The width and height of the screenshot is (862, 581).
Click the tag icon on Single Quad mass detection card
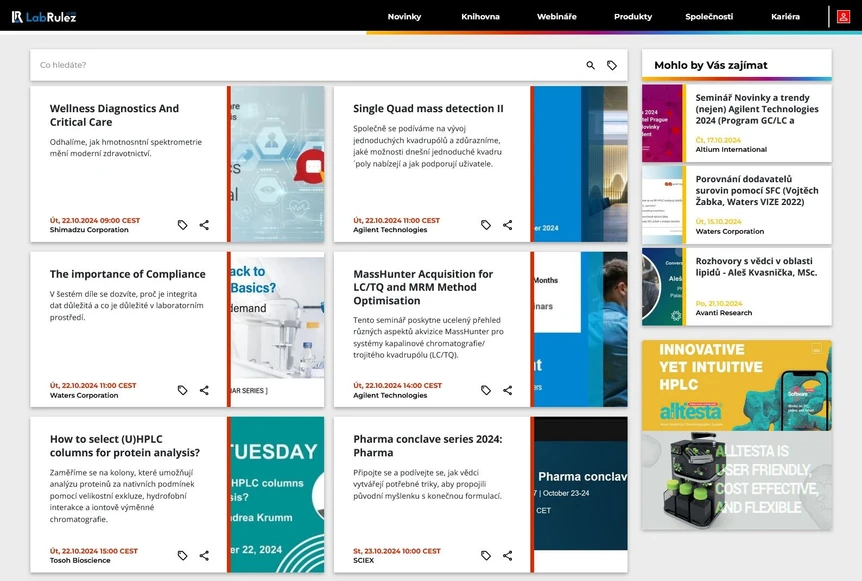click(486, 225)
